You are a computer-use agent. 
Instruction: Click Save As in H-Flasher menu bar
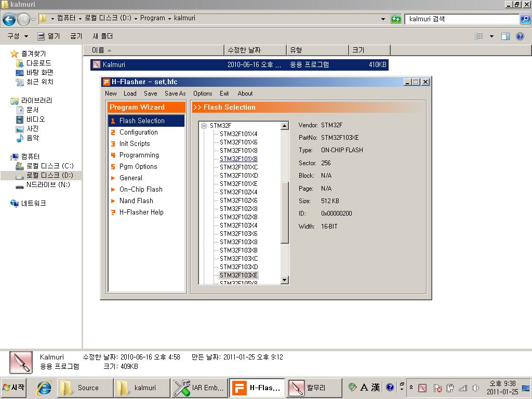[175, 94]
